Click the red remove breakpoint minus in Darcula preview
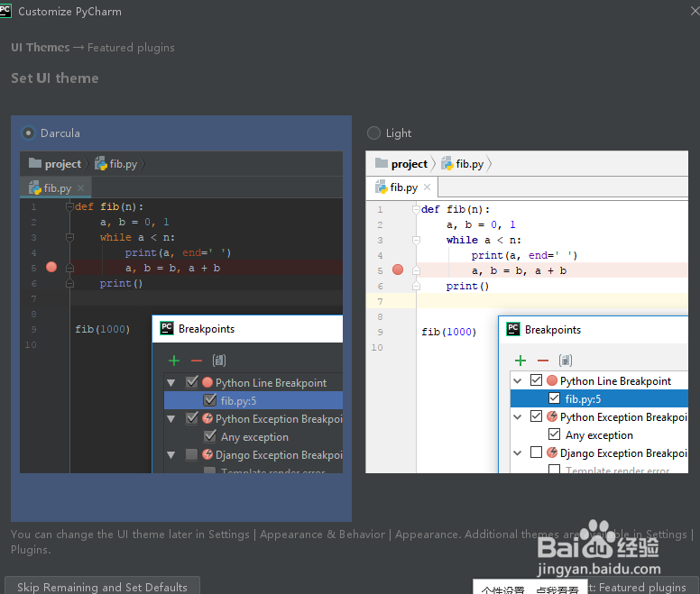 [x=197, y=361]
